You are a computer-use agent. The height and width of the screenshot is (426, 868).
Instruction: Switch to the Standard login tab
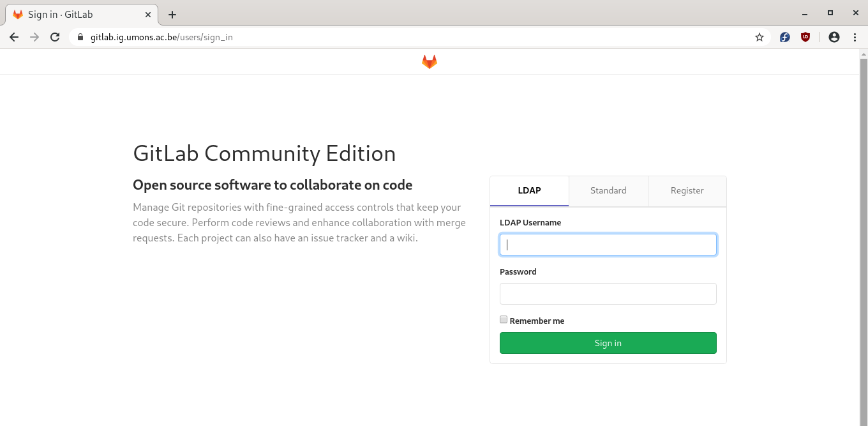608,191
